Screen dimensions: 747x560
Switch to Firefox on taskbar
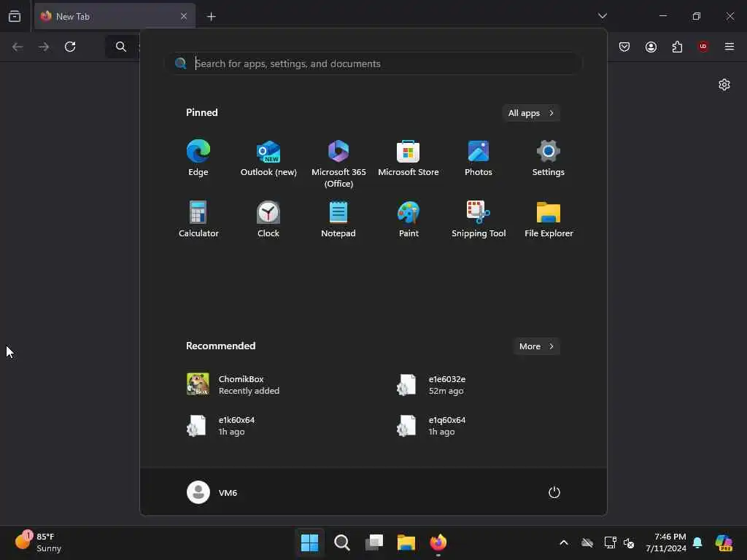pyautogui.click(x=438, y=542)
